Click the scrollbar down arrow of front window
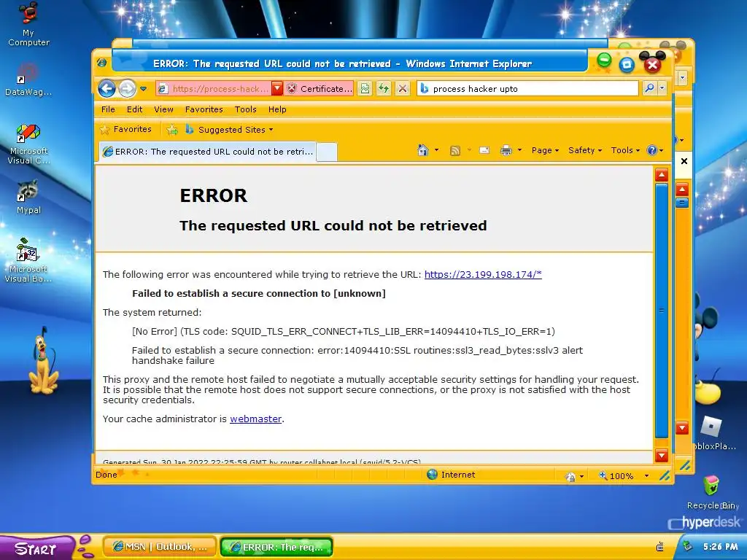 coord(661,456)
